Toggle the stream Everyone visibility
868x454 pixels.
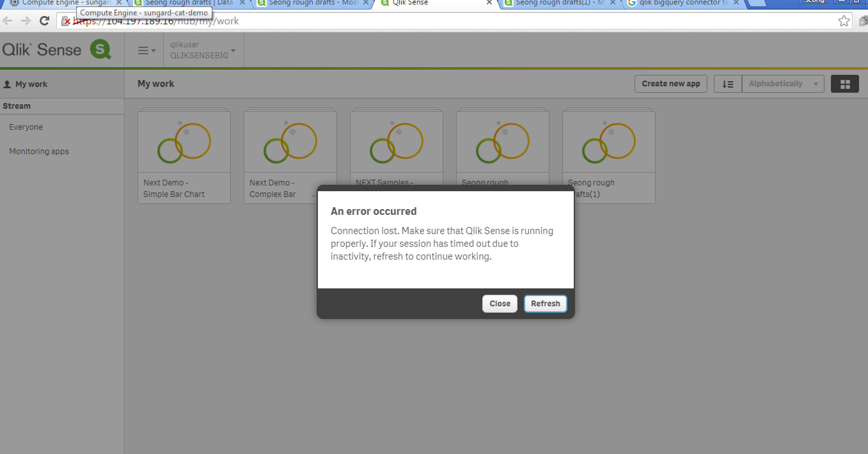pos(26,127)
